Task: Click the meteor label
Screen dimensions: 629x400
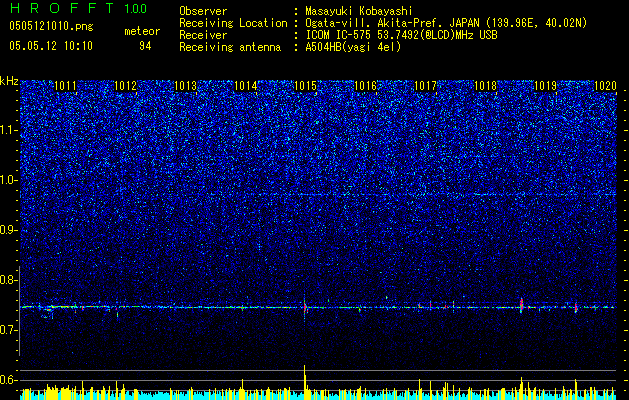Action: pos(142,31)
